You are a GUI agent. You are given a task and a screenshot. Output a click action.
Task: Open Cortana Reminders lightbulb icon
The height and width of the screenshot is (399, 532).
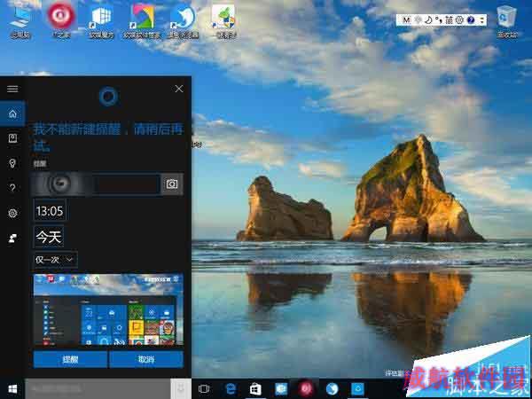(12, 163)
